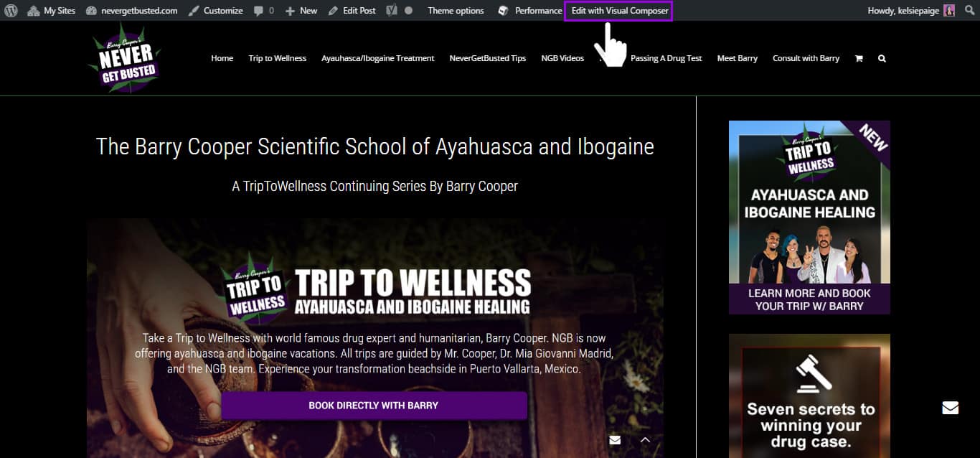Open Trip to Wellness nav link

pos(277,58)
